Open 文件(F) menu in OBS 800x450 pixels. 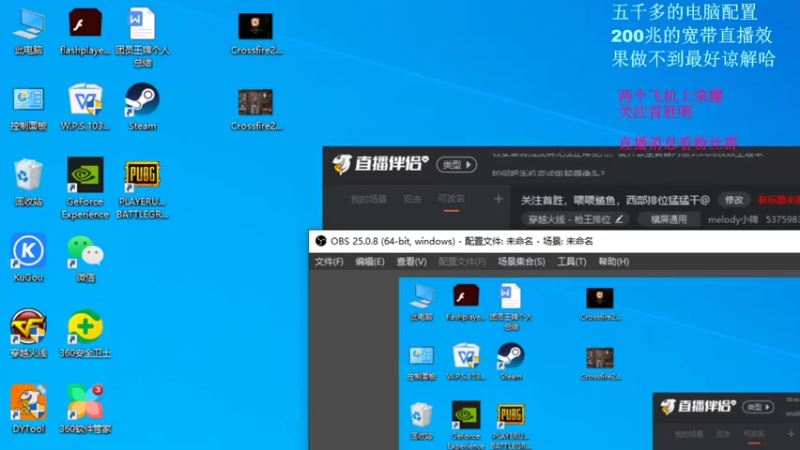[329, 262]
